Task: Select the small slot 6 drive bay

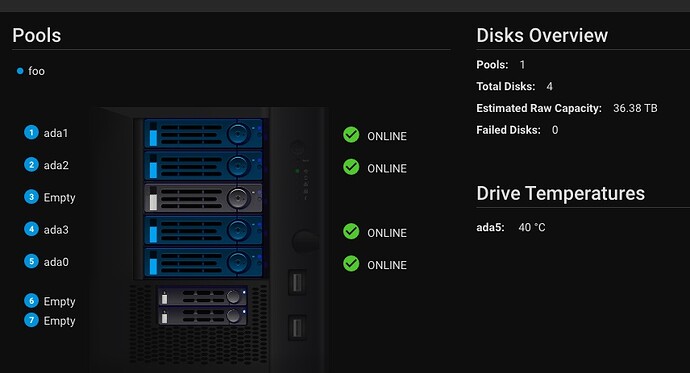Action: (202, 297)
